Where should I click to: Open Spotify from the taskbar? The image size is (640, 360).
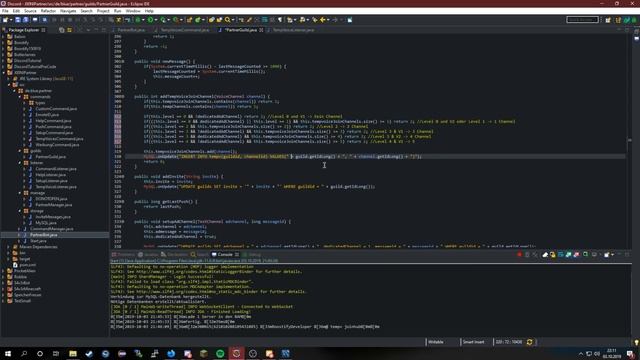pos(220,353)
